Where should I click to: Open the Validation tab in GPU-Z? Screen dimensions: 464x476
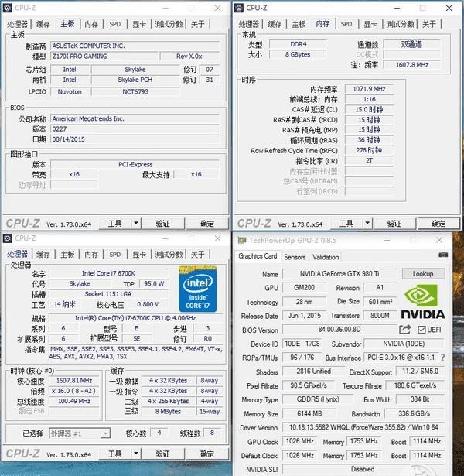coord(326,257)
